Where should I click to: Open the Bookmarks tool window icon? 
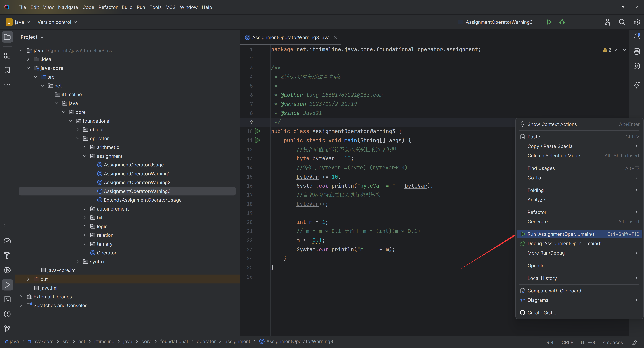(x=7, y=70)
